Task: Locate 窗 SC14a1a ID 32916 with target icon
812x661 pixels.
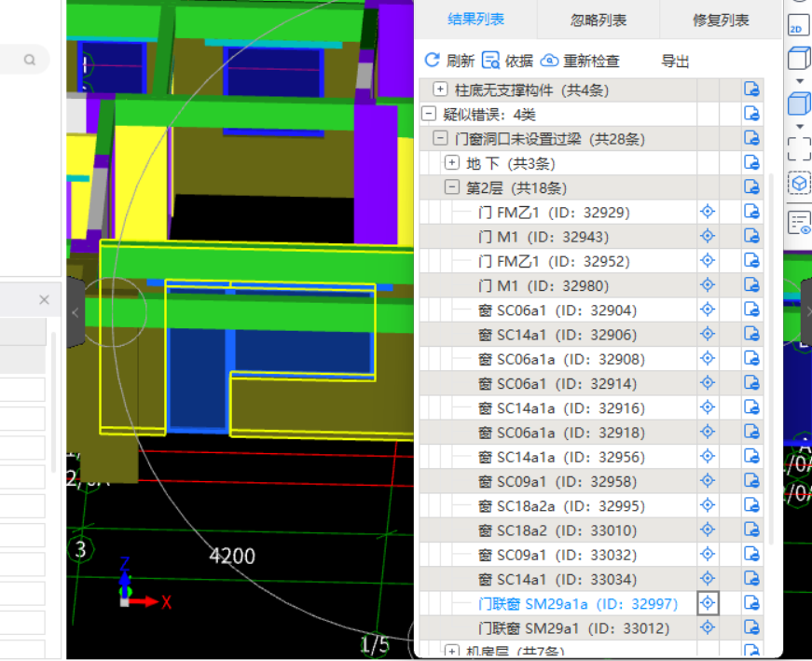Action: pyautogui.click(x=708, y=407)
